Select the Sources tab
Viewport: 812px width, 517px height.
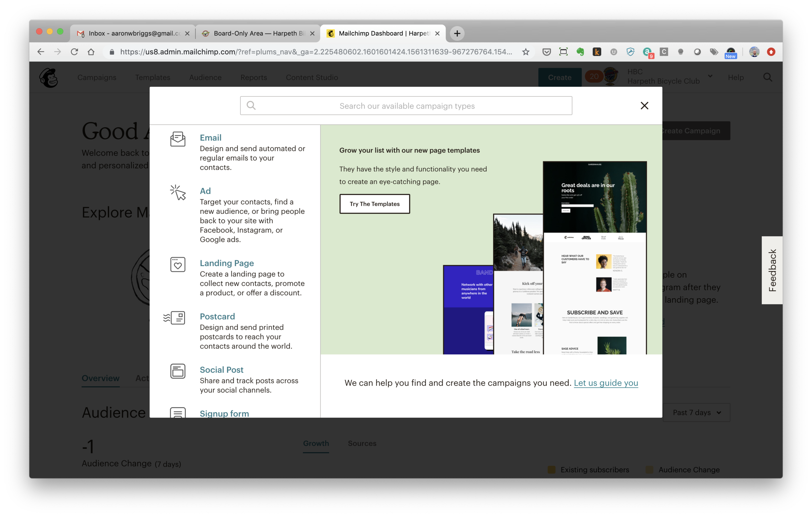tap(362, 443)
